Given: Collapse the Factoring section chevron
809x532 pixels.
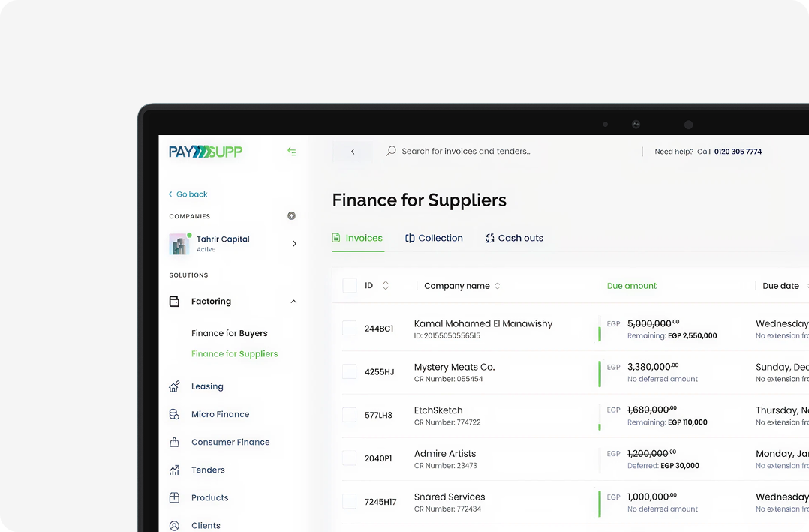Looking at the screenshot, I should pyautogui.click(x=293, y=302).
